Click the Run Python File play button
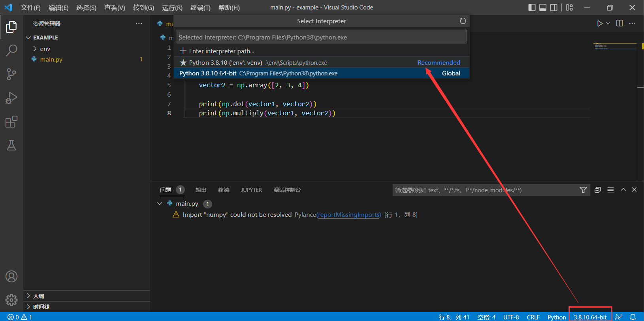Viewport: 644px width, 321px height. tap(599, 23)
